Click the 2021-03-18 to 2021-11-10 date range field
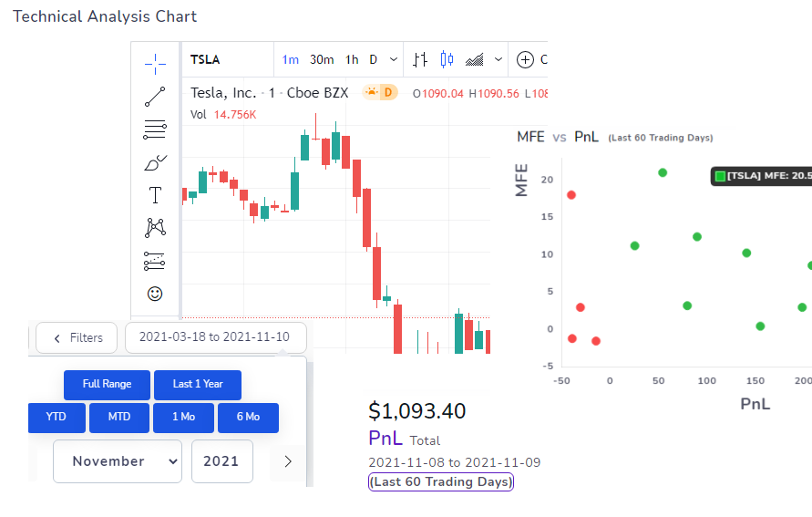The width and height of the screenshot is (812, 517). pyautogui.click(x=215, y=337)
